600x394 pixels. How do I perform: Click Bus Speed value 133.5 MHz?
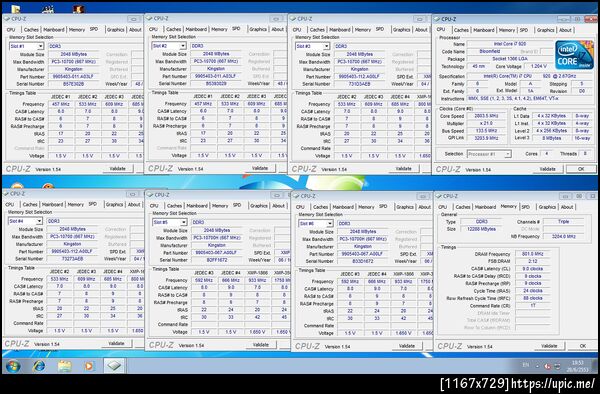(x=486, y=131)
